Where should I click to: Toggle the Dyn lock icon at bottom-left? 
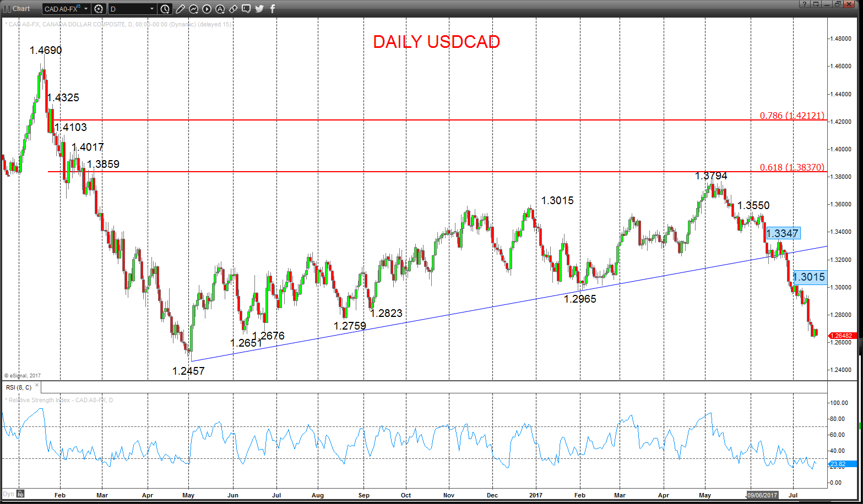click(x=21, y=494)
